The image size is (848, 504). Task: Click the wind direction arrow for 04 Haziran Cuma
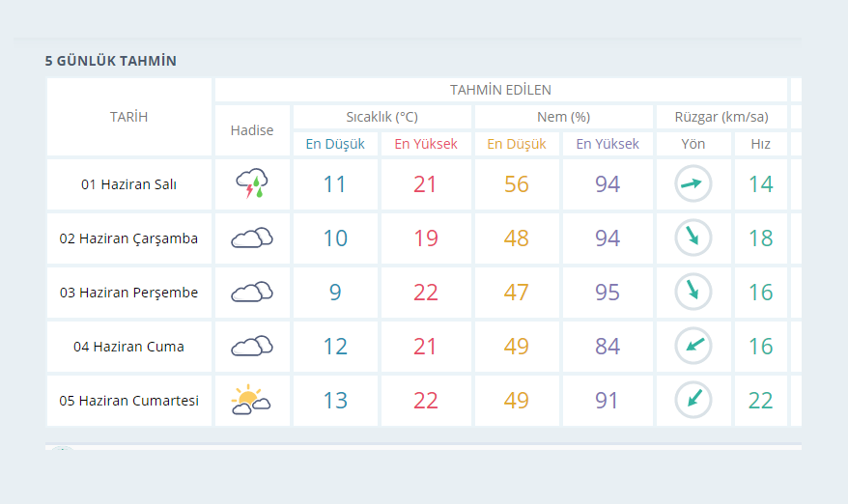tap(693, 346)
